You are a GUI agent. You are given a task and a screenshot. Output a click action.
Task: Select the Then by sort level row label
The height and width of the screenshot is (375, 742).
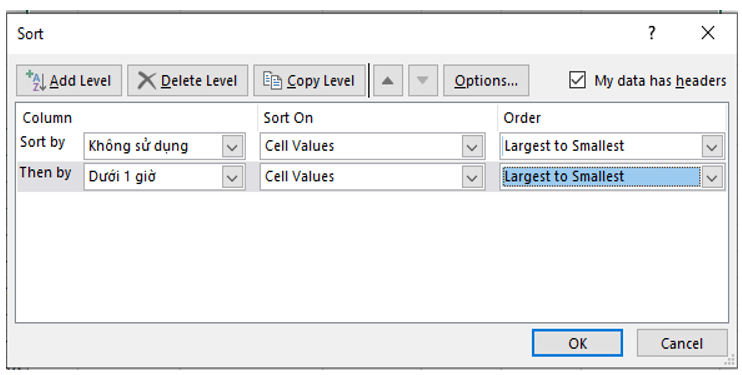tap(45, 173)
